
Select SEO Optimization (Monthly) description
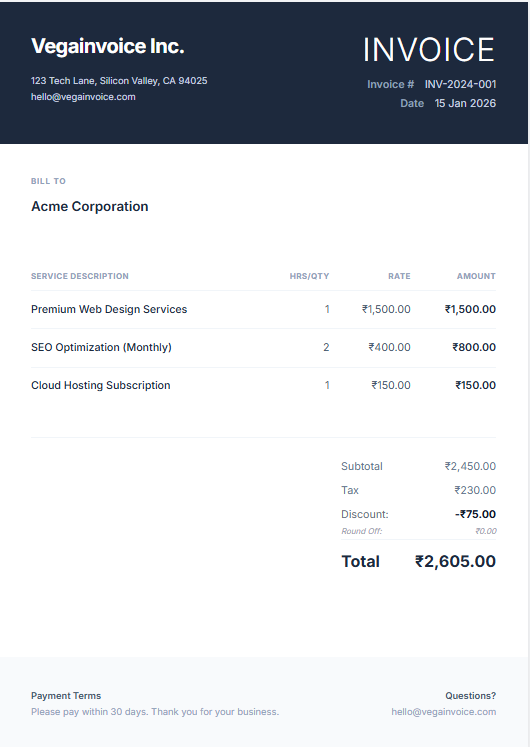pyautogui.click(x=101, y=347)
